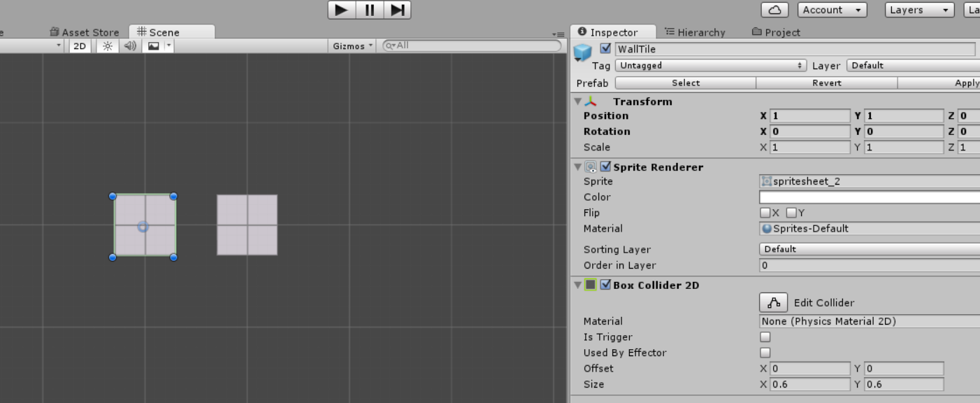The width and height of the screenshot is (980, 403).
Task: Click the Box Collider 2D component icon
Action: [x=591, y=285]
